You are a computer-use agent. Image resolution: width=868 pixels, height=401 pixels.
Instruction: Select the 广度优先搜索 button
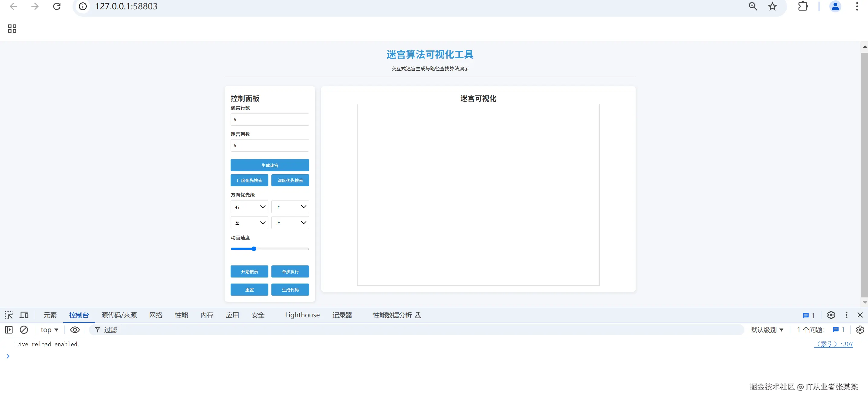249,181
